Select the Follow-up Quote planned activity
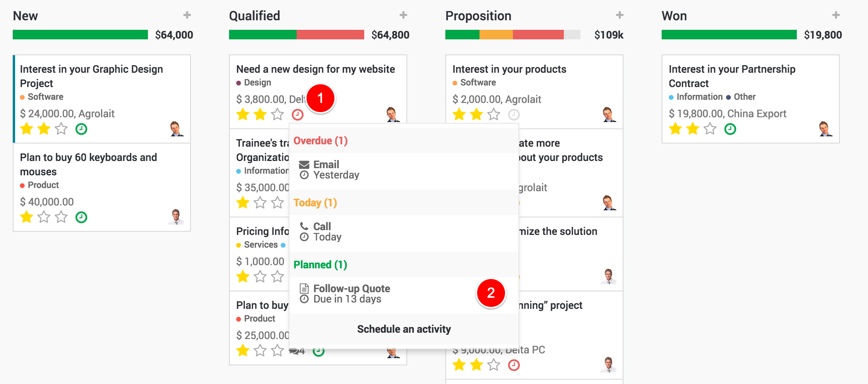 point(351,294)
